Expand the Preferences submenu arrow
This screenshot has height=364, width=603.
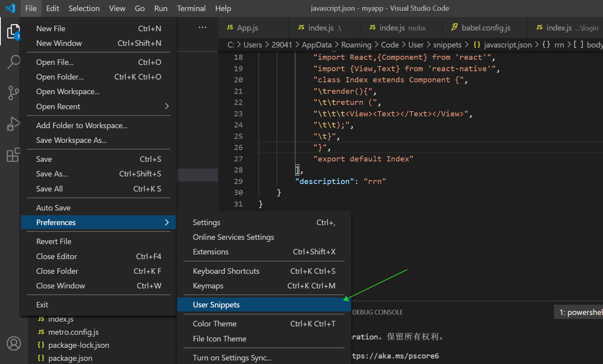pos(167,222)
